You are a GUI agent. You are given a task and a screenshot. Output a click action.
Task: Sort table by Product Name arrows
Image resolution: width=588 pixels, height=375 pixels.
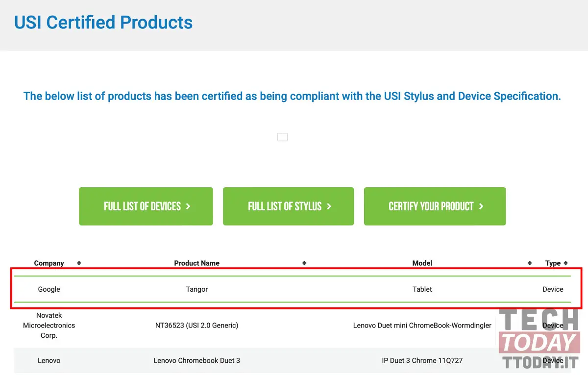click(304, 263)
